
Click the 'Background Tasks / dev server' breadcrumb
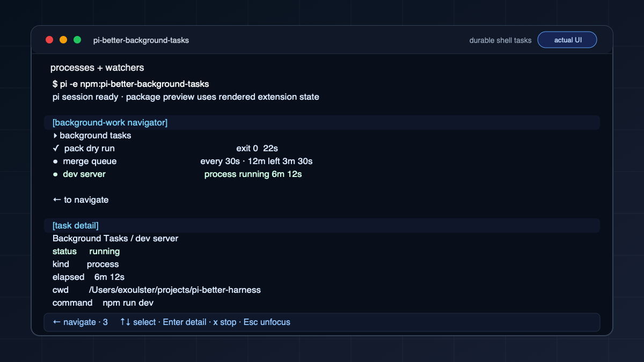coord(115,239)
